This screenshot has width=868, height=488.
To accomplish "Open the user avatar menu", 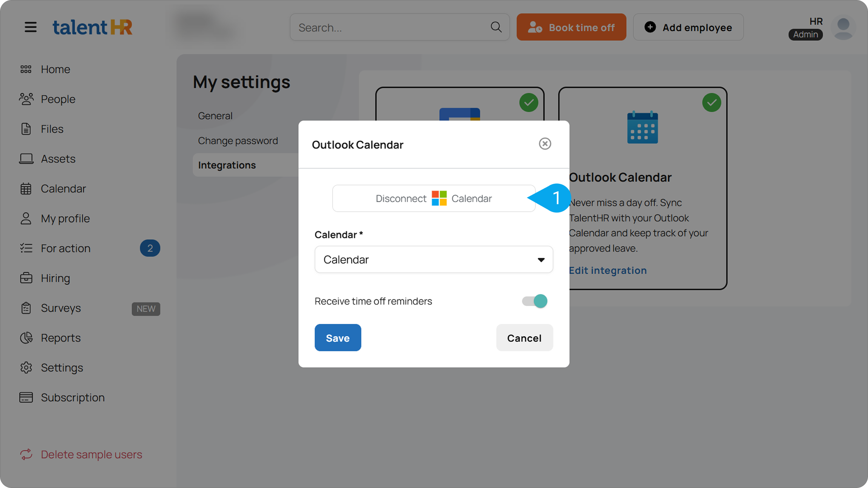I will tap(843, 27).
